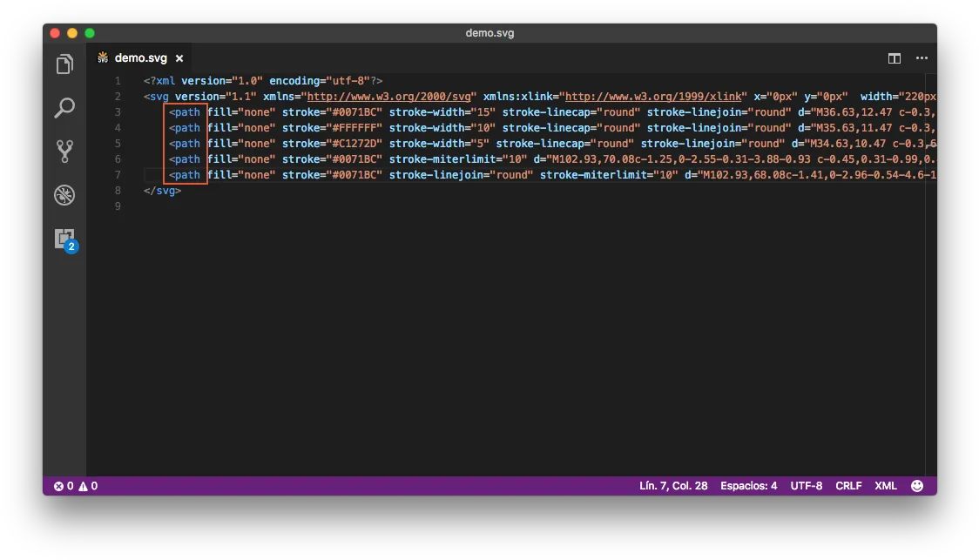The width and height of the screenshot is (979, 560).
Task: Close the demo.svg tab
Action: click(179, 58)
